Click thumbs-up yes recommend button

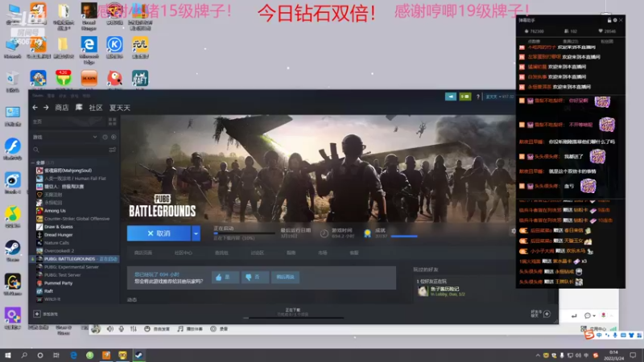(x=225, y=277)
